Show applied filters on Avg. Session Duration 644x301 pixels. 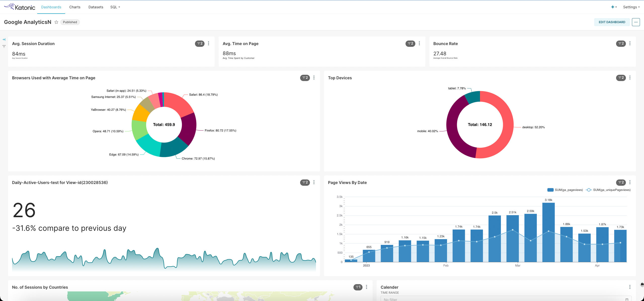point(200,44)
